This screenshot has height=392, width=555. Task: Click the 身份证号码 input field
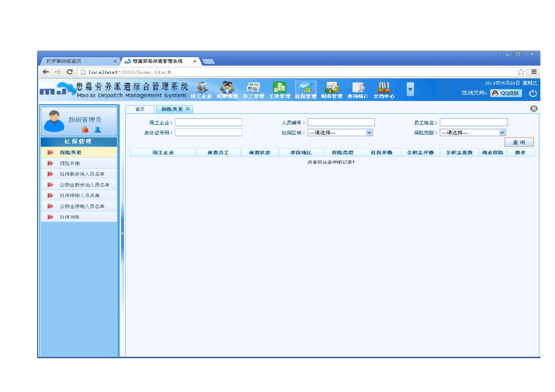(208, 132)
